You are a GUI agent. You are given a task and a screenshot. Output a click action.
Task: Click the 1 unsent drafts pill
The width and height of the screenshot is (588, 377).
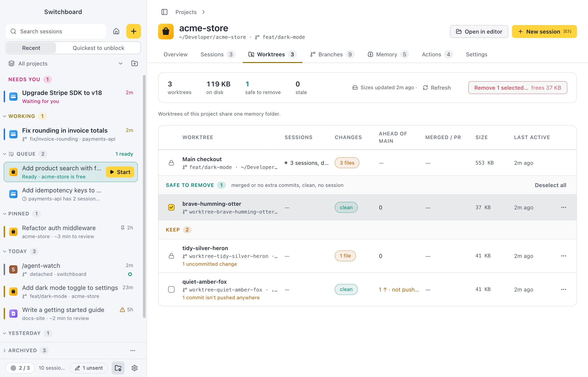coord(89,368)
